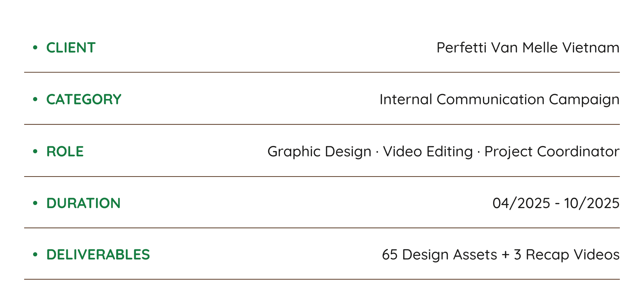Select the Perfetti Van Melle Vietnam text
The height and width of the screenshot is (301, 644).
(528, 48)
